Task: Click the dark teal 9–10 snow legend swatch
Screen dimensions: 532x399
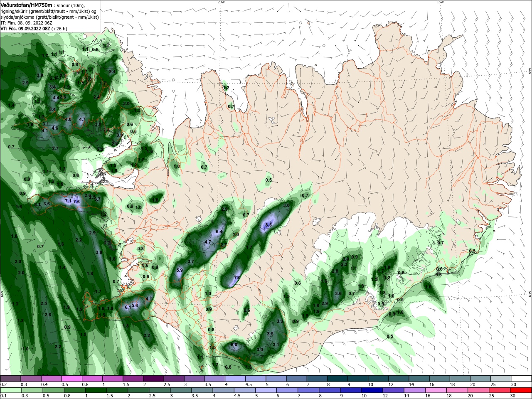Action: pyautogui.click(x=358, y=379)
